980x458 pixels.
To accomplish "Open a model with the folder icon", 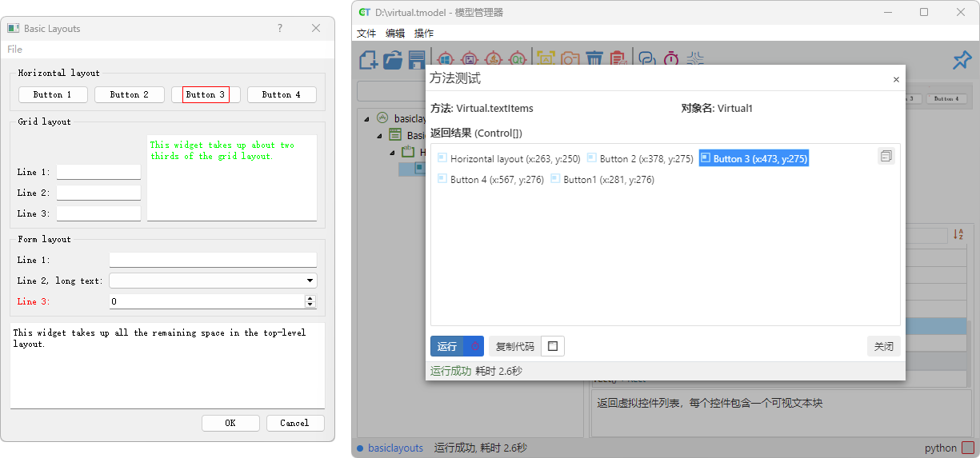I will pyautogui.click(x=393, y=60).
